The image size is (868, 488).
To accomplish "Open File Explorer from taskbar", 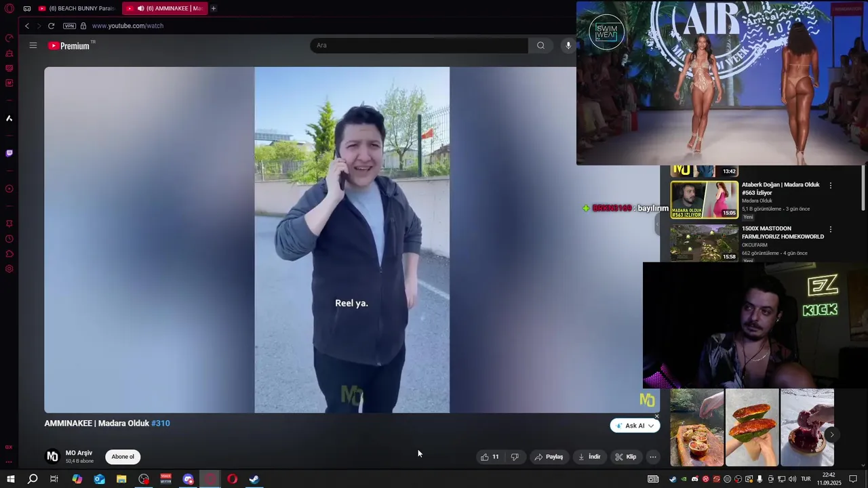I will 121,479.
